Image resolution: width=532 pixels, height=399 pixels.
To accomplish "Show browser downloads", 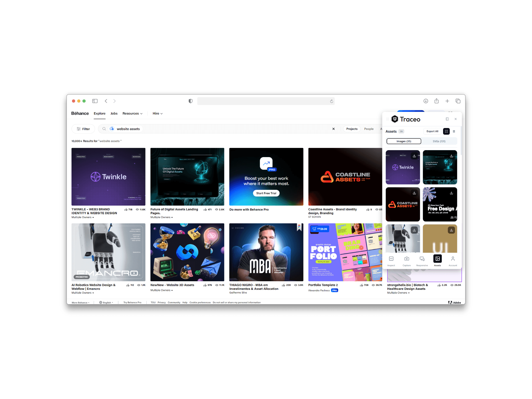I will 426,101.
